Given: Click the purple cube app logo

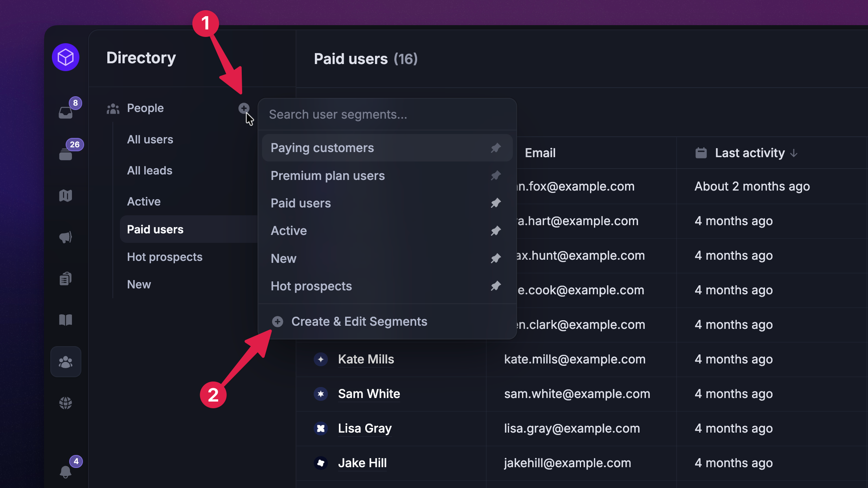Looking at the screenshot, I should coord(66,57).
